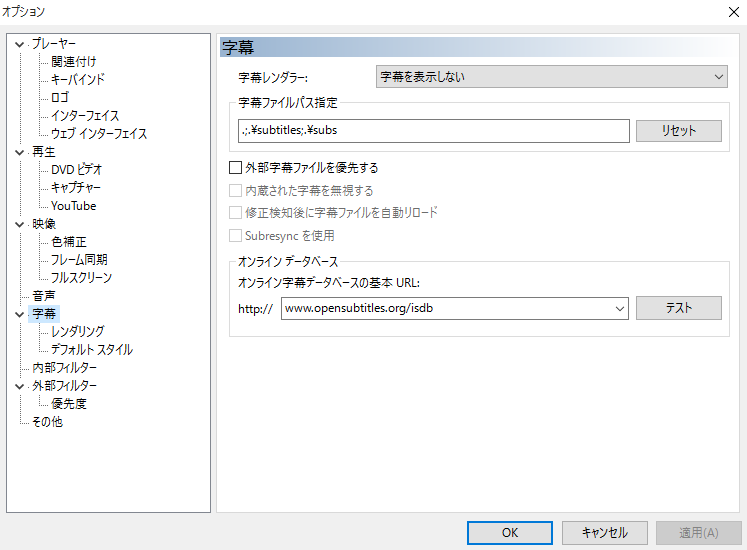Open the DVD ビデオ settings page

76,170
